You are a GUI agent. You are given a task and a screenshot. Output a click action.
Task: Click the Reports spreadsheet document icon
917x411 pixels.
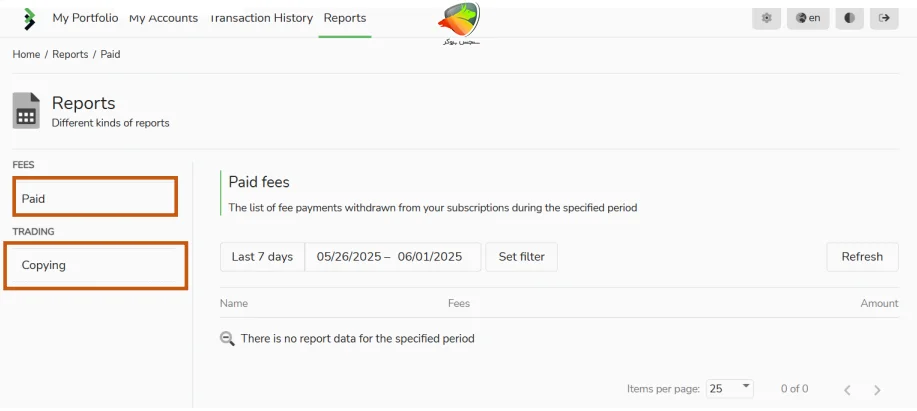pyautogui.click(x=26, y=110)
